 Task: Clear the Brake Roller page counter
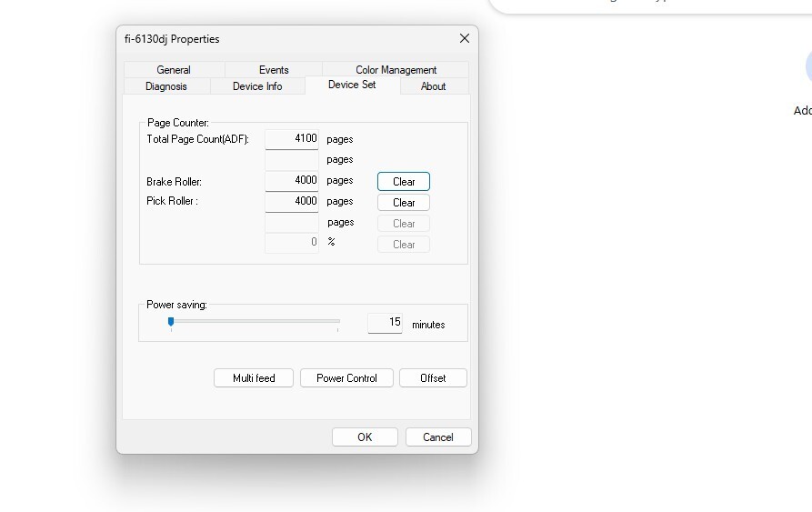pyautogui.click(x=404, y=182)
